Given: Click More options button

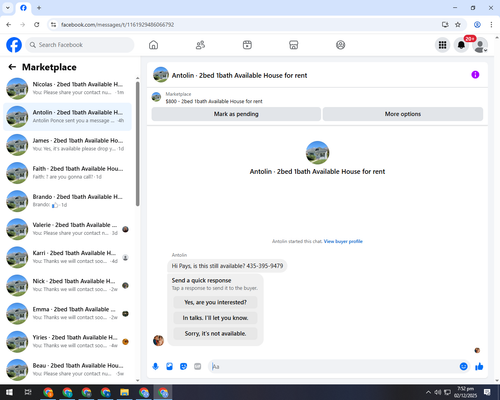Looking at the screenshot, I should (403, 114).
